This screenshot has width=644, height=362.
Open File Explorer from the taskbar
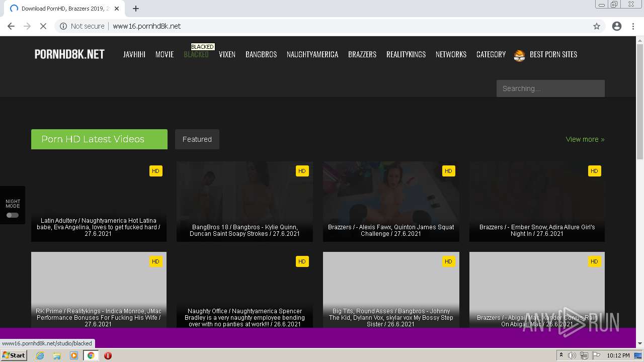point(57,355)
